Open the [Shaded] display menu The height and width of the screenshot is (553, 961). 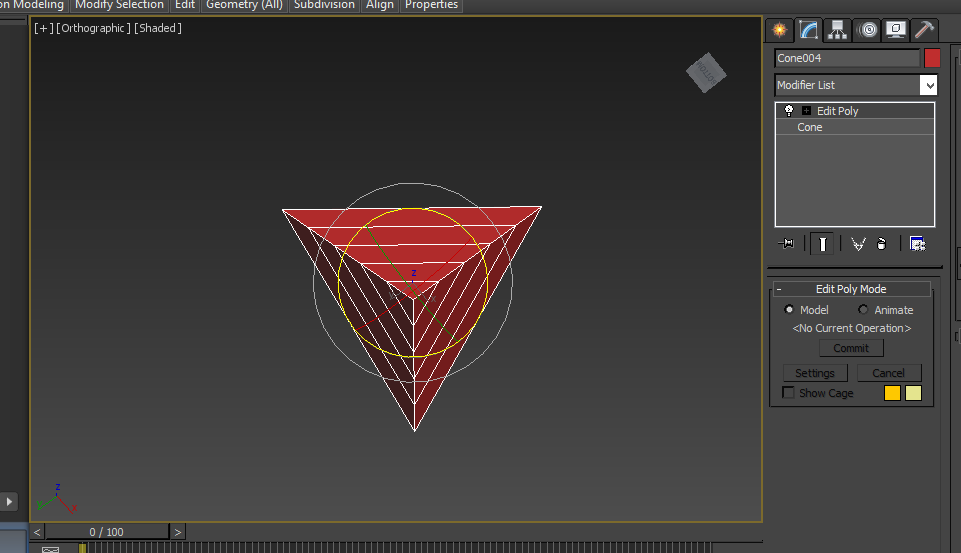[158, 28]
